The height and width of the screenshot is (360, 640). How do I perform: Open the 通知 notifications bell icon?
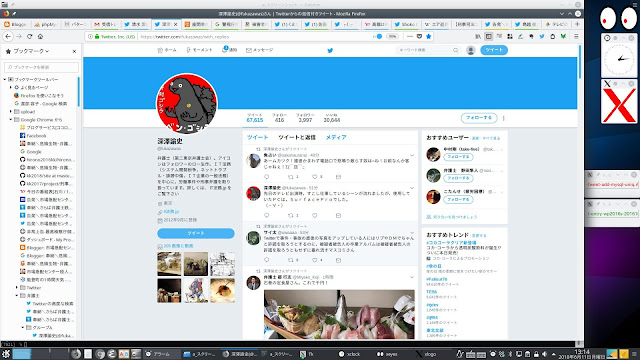(225, 49)
